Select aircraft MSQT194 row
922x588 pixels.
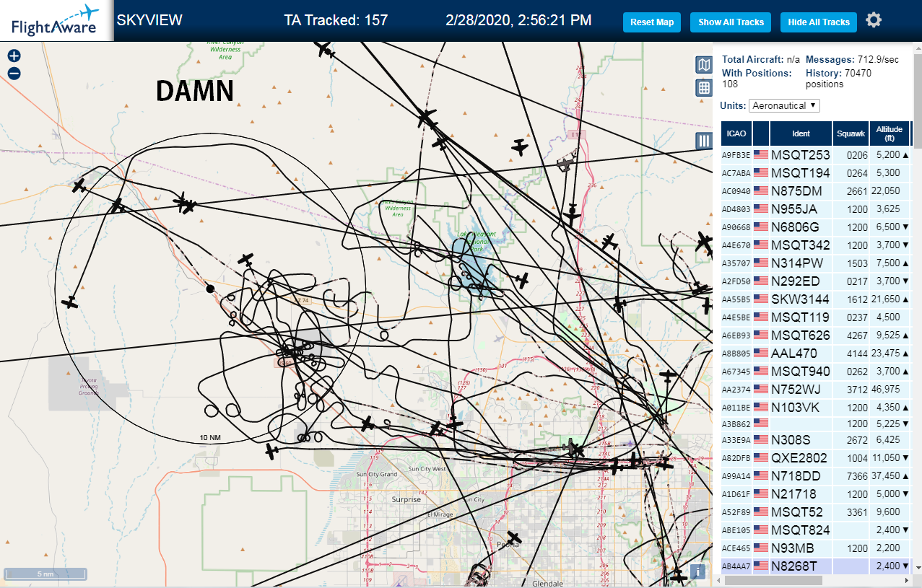816,172
